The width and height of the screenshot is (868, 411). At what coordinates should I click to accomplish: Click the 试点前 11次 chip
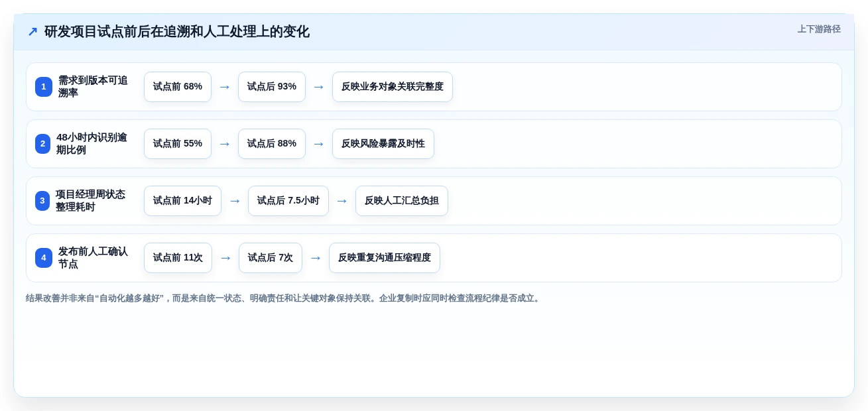point(178,258)
